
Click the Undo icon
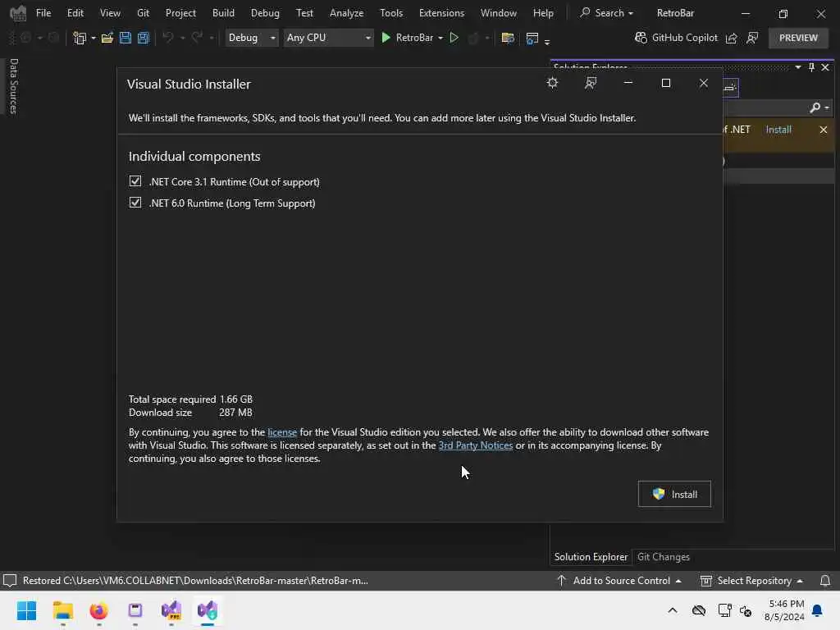pos(167,38)
